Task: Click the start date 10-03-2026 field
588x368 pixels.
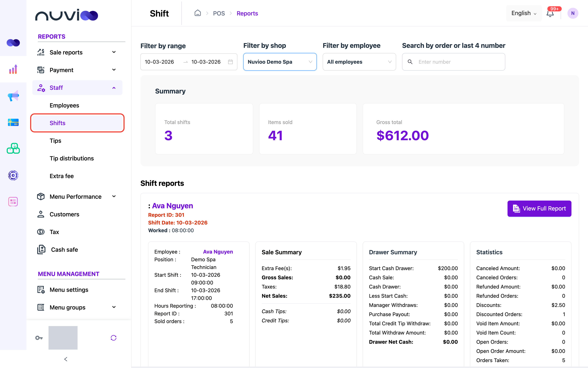Action: point(159,62)
